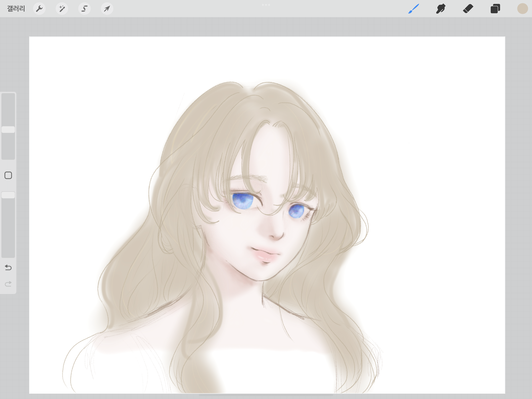532x399 pixels.
Task: Activate the Transform arrow tool
Action: pos(107,9)
